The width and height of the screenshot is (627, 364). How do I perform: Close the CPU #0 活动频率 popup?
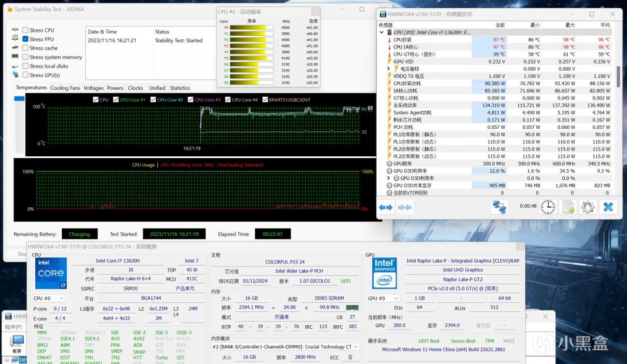coord(316,11)
